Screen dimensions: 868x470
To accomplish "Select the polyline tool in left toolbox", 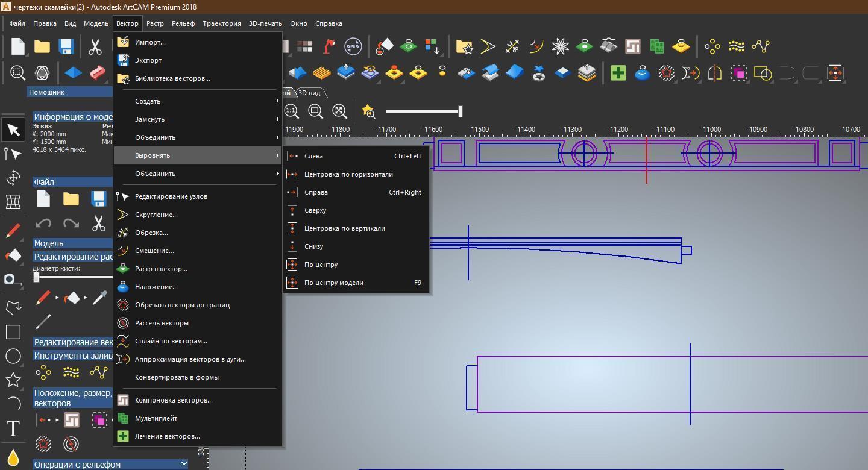I will click(13, 307).
